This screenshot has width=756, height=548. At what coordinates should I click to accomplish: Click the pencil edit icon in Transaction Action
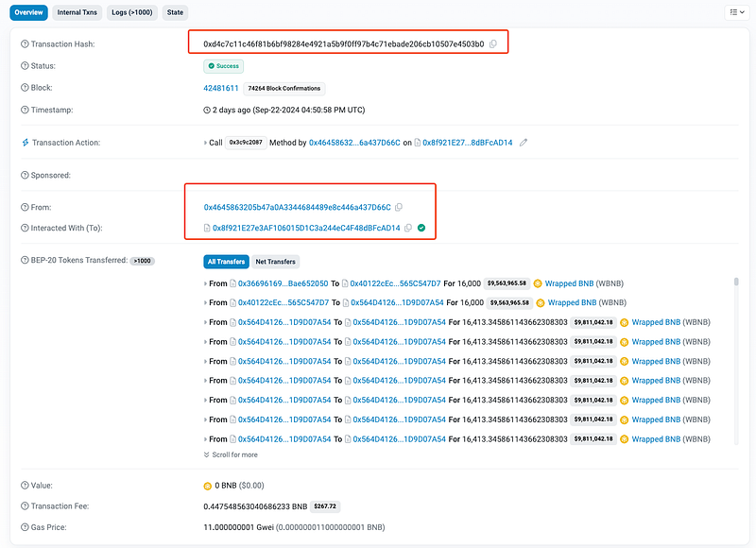524,143
